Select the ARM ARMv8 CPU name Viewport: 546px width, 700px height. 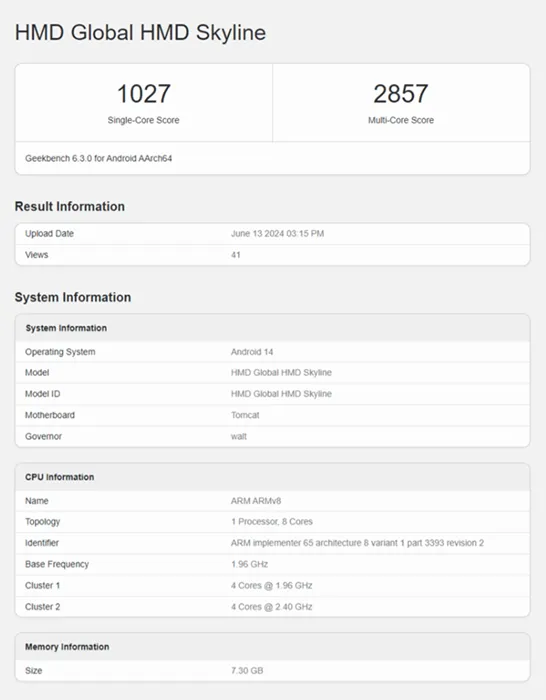(x=256, y=501)
